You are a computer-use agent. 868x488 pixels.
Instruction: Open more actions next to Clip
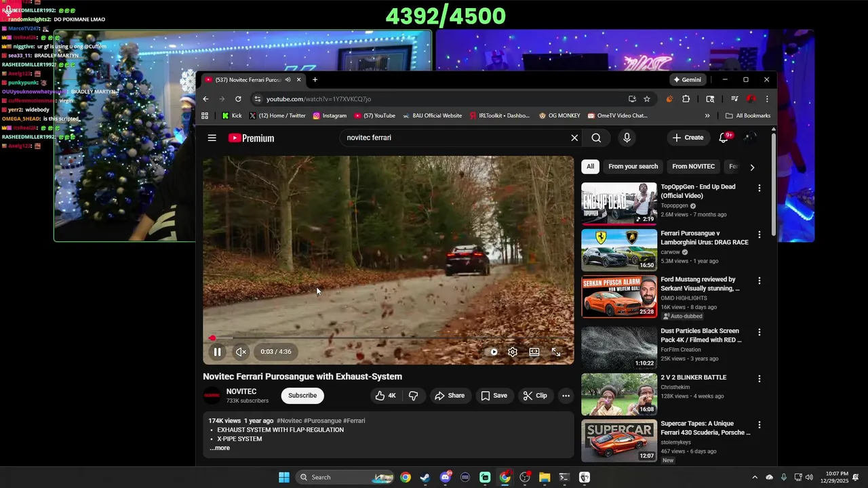(566, 396)
